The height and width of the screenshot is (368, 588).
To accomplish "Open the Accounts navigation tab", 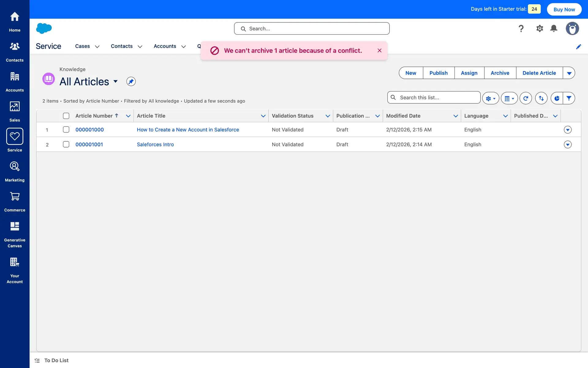I will (x=165, y=46).
